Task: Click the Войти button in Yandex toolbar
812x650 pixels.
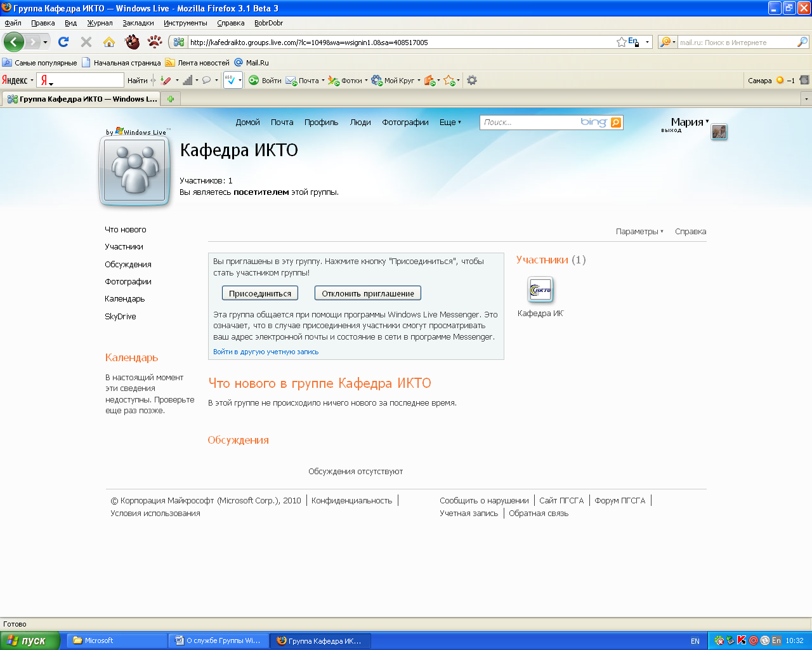Action: tap(265, 80)
